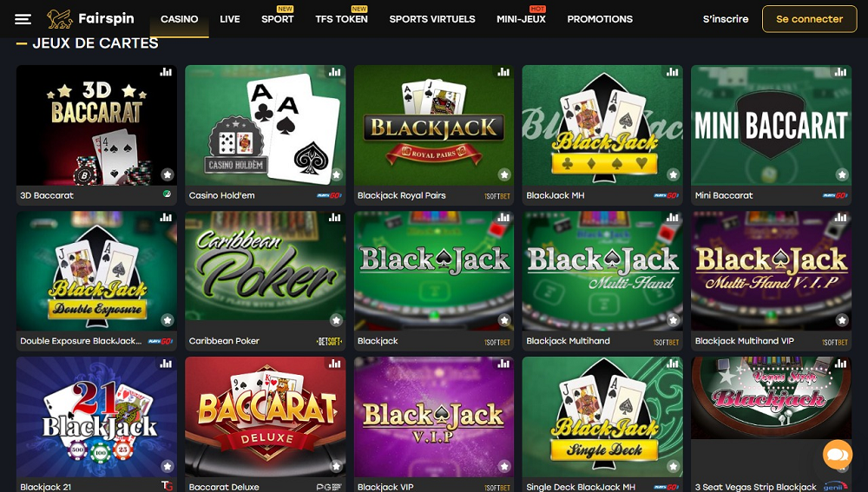Show stats icon on 3D Baccarat

[166, 72]
